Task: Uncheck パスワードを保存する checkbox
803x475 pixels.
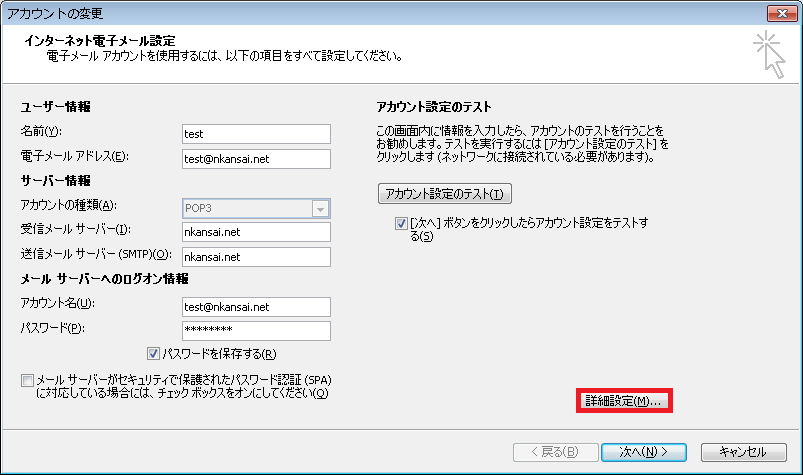Action: [x=153, y=353]
